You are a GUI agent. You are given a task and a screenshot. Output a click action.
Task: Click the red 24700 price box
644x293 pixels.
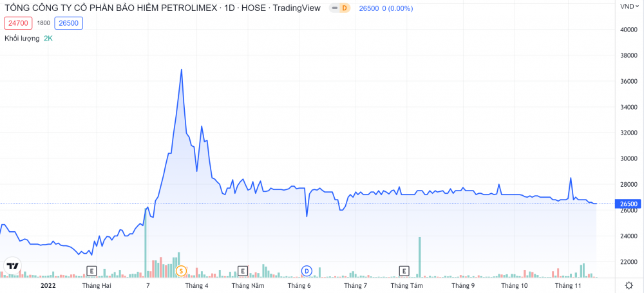pyautogui.click(x=18, y=23)
